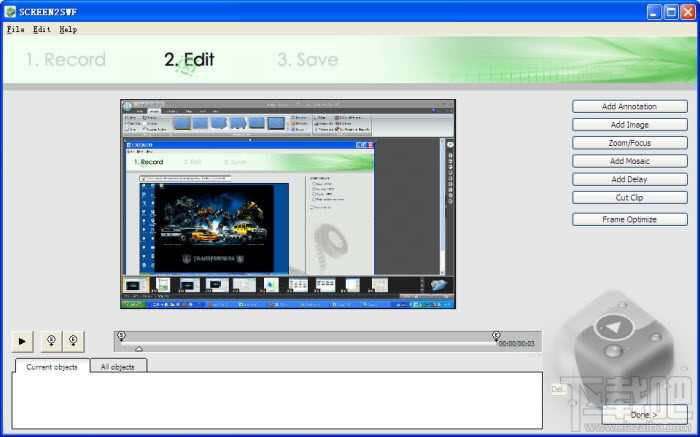Image resolution: width=700 pixels, height=437 pixels.
Task: Close the SCREEN2SWF window
Action: tap(688, 12)
